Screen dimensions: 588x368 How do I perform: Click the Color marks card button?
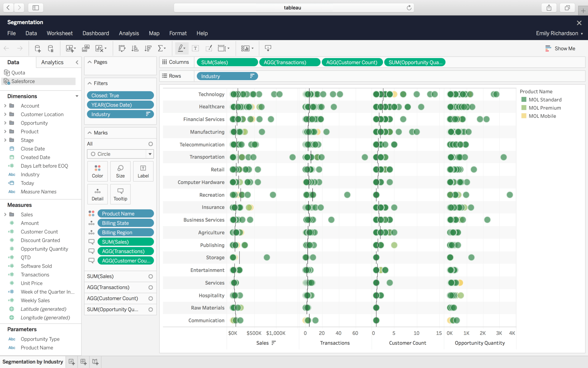97,171
